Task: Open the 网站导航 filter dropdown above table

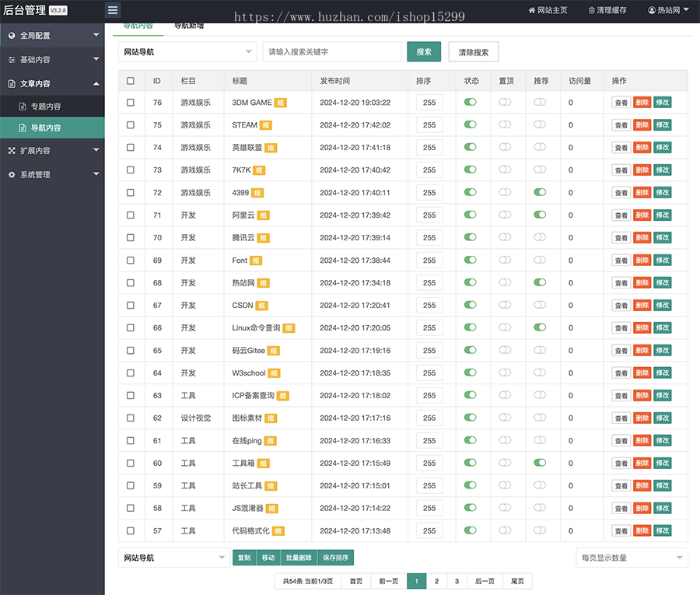Action: [x=187, y=52]
